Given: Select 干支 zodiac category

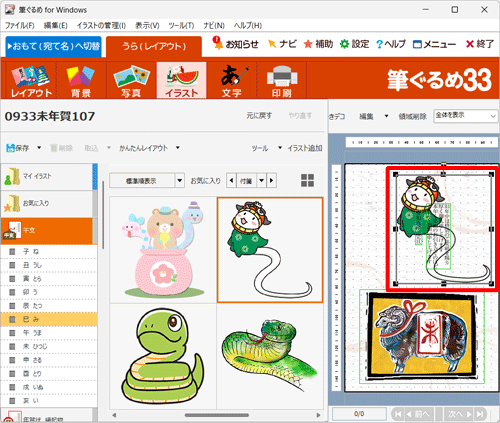Looking at the screenshot, I should (x=47, y=231).
